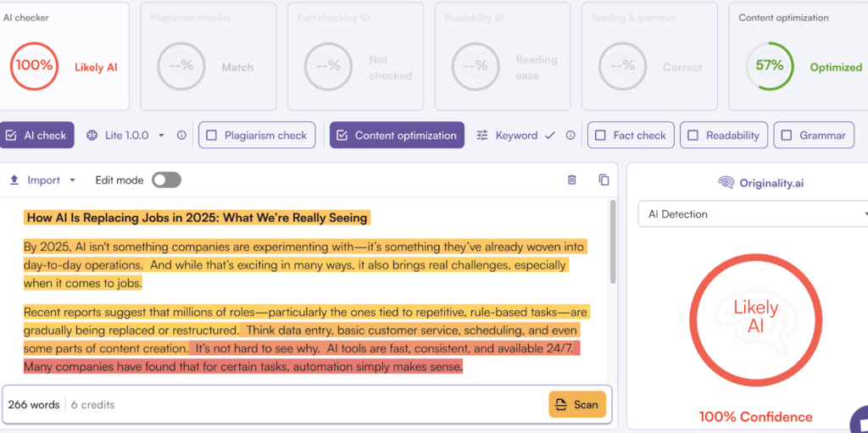This screenshot has height=433, width=868.
Task: Click Fact checking info icon in card
Action: 364,18
